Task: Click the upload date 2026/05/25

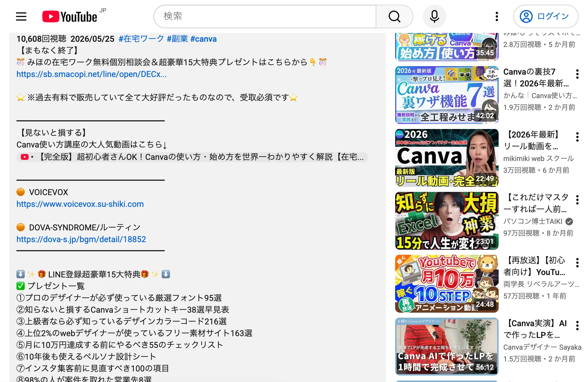Action: coord(92,39)
